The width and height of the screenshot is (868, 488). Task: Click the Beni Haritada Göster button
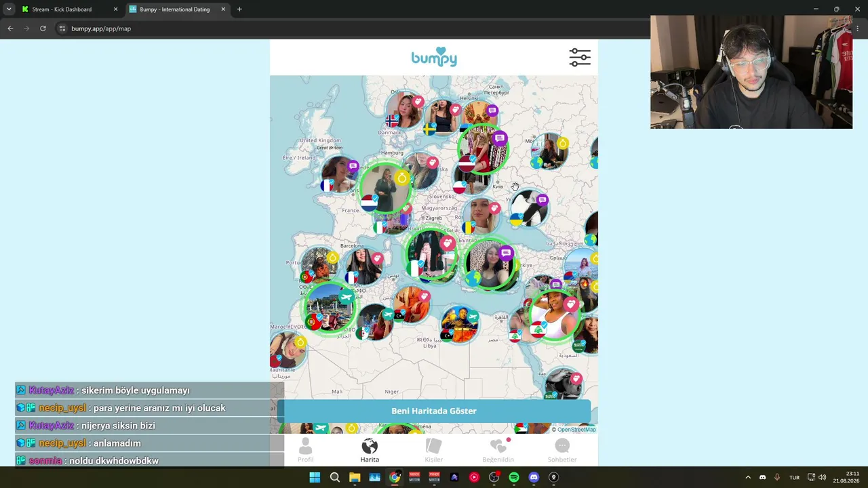click(434, 411)
